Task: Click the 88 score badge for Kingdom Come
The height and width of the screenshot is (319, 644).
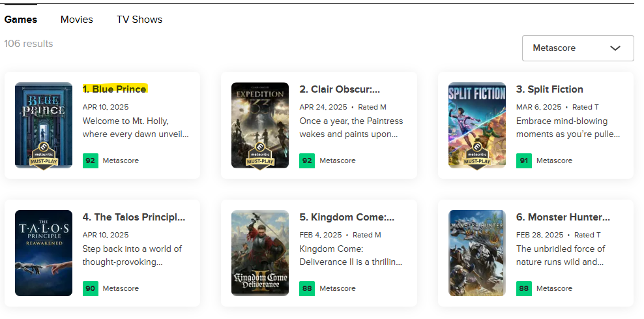Action: (x=307, y=288)
